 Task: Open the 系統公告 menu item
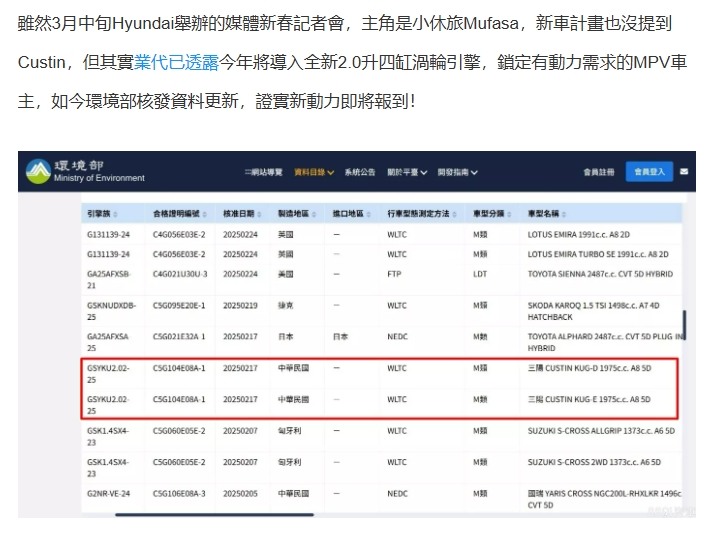[x=360, y=172]
